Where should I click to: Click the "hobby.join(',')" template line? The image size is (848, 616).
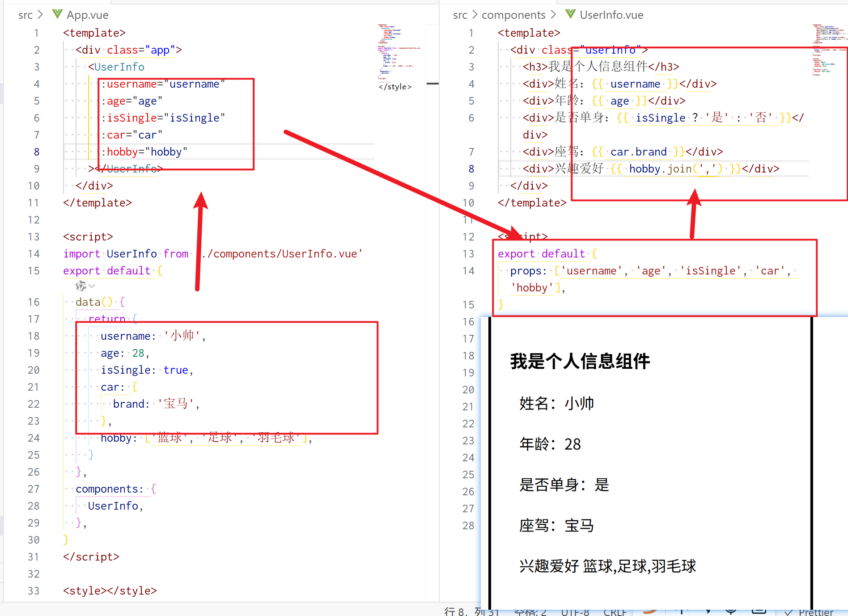coord(651,169)
